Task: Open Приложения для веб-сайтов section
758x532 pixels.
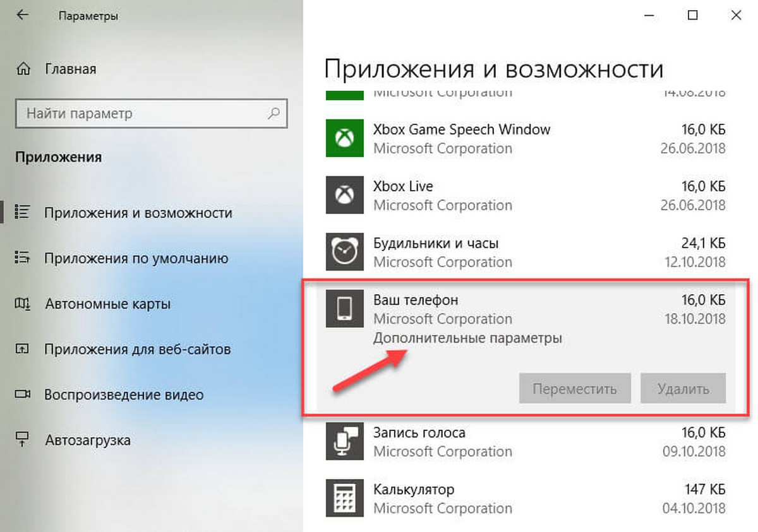Action: [x=137, y=349]
